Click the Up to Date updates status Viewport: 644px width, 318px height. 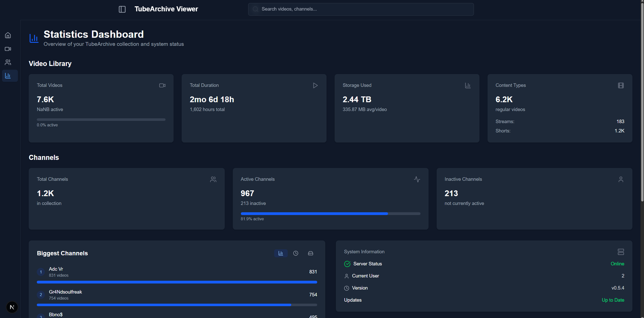pos(613,300)
